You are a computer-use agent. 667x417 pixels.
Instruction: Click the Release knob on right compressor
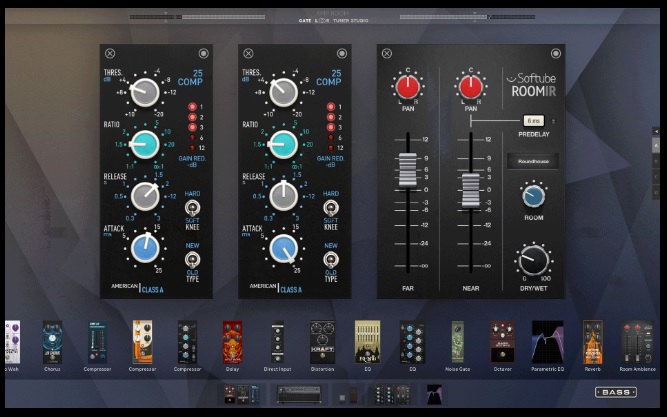pyautogui.click(x=284, y=197)
